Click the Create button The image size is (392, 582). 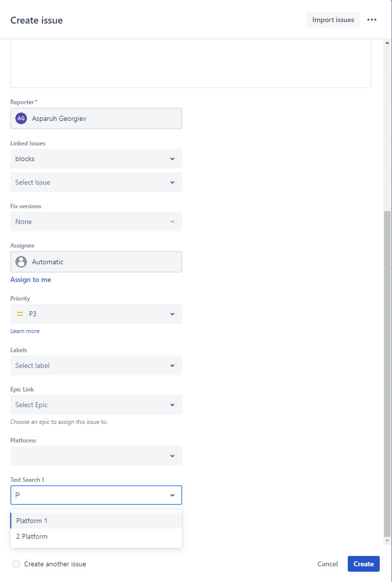364,564
